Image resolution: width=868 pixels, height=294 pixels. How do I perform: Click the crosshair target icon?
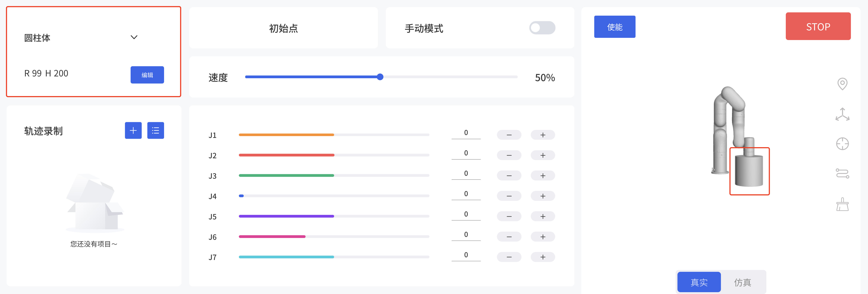pyautogui.click(x=843, y=144)
